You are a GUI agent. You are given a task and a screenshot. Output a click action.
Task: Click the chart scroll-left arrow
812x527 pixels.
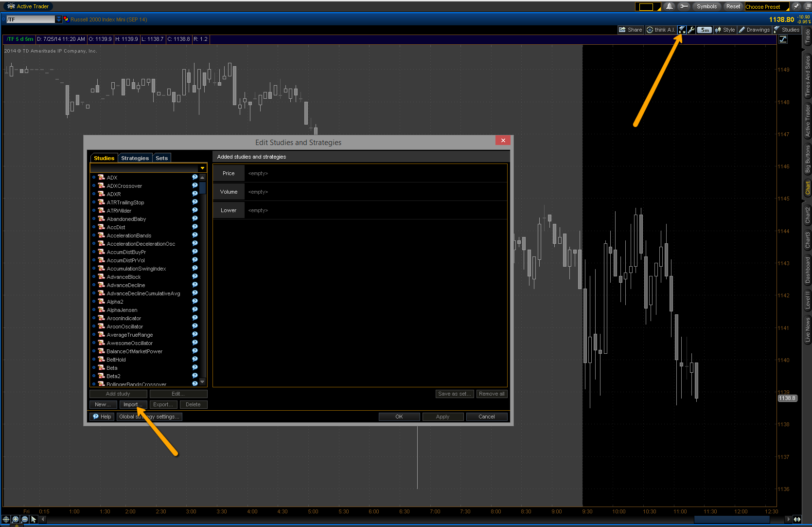(x=43, y=519)
